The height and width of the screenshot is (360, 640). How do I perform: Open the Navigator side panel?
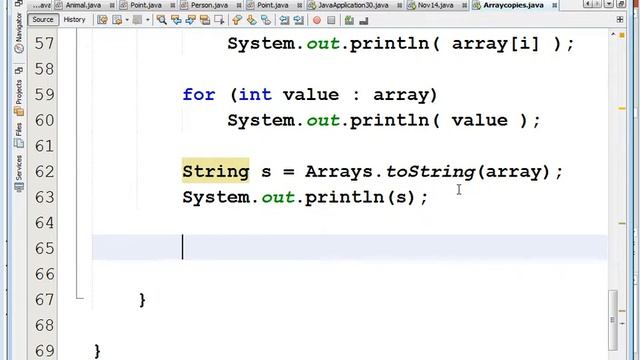[19, 33]
